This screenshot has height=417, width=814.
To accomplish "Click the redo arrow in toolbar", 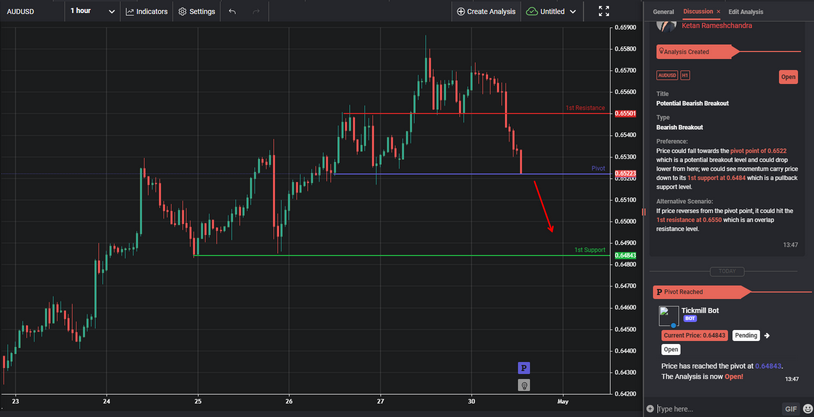I will coord(256,11).
